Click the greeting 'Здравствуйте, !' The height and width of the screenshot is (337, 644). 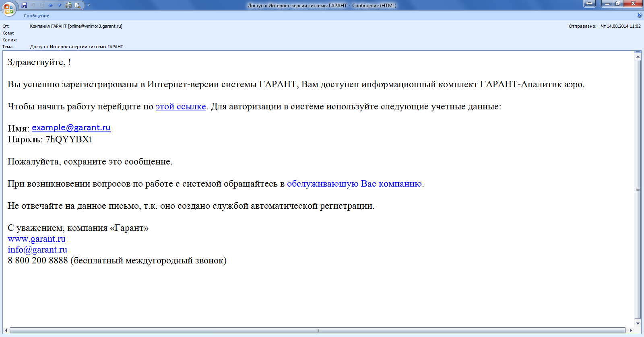coord(39,62)
